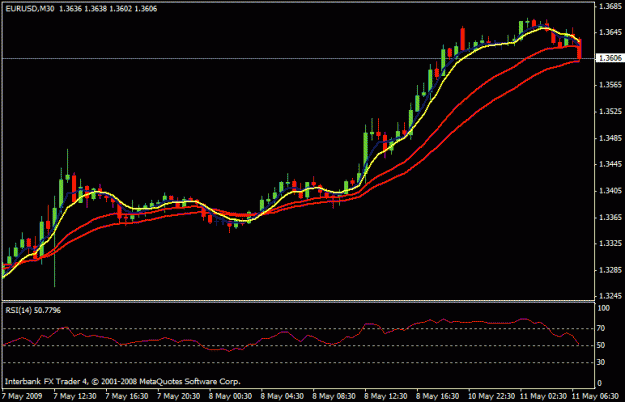
Task: Click the 11 May 02:30 time label
Action: tap(542, 396)
